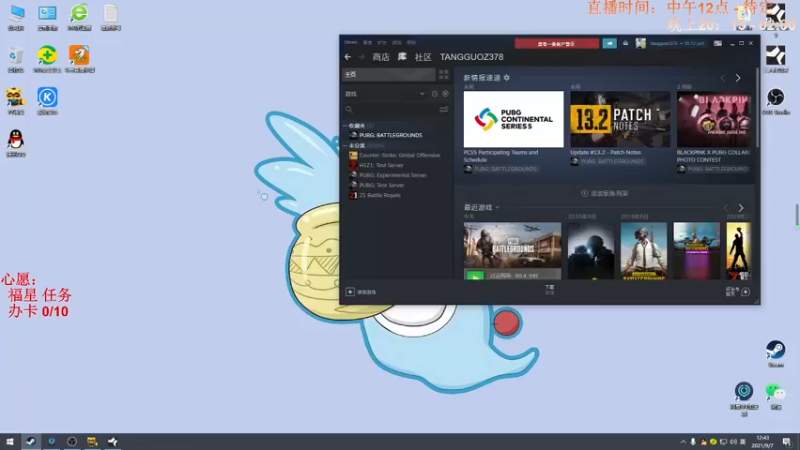Focus the library search field
This screenshot has height=450, width=800.
(390, 109)
